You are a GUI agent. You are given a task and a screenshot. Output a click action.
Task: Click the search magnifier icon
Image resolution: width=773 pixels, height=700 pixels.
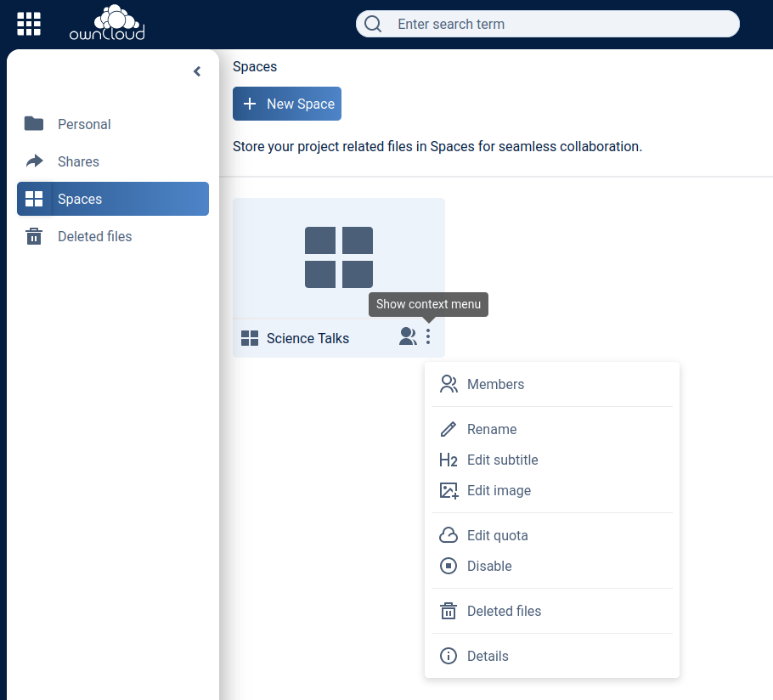tap(373, 24)
